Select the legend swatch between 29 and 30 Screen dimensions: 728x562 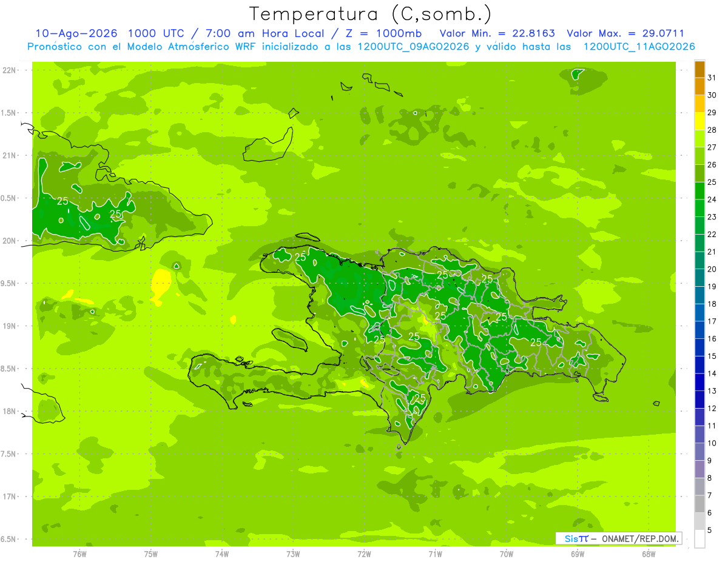[x=699, y=104]
